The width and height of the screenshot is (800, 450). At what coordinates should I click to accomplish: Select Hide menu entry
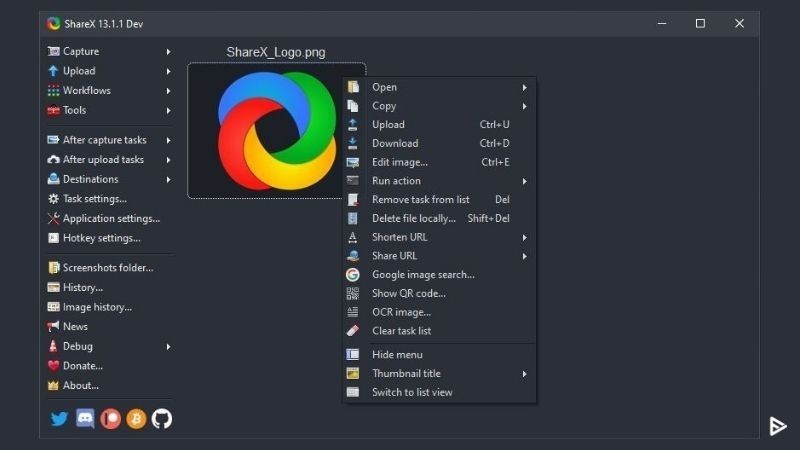(x=439, y=355)
